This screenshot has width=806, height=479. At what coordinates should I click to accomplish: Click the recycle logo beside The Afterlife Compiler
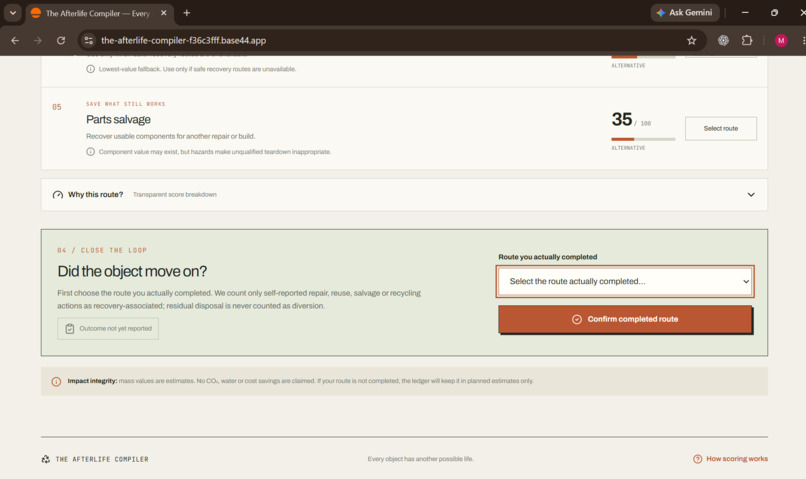tap(46, 459)
